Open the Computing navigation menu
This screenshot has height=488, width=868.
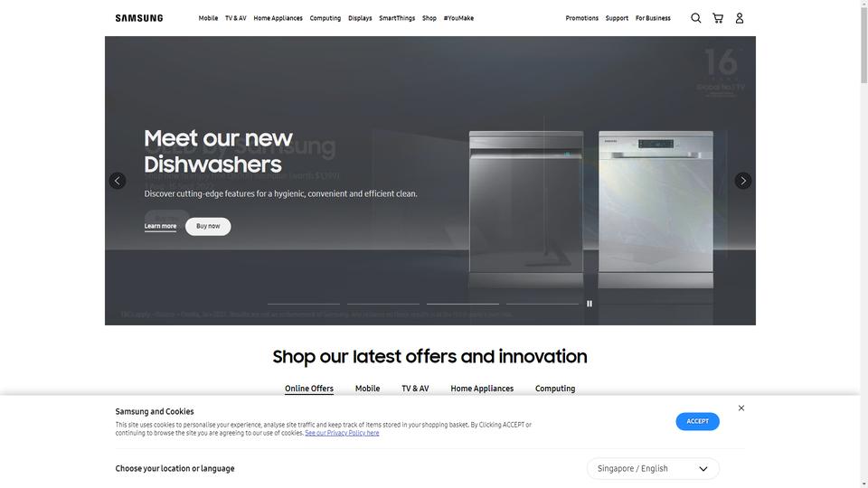325,18
